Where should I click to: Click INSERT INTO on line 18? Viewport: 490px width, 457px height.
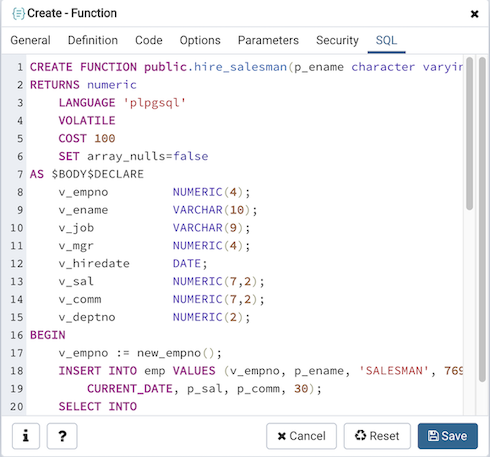(98, 371)
